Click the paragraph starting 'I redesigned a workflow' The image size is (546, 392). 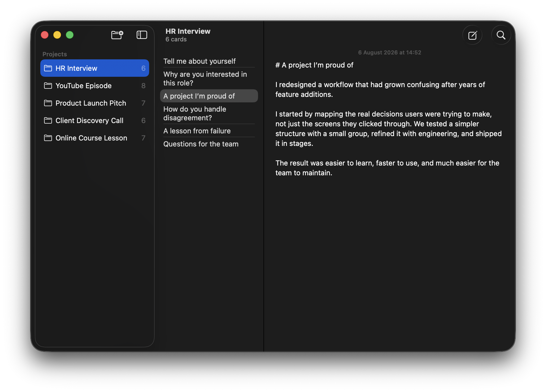coord(380,89)
